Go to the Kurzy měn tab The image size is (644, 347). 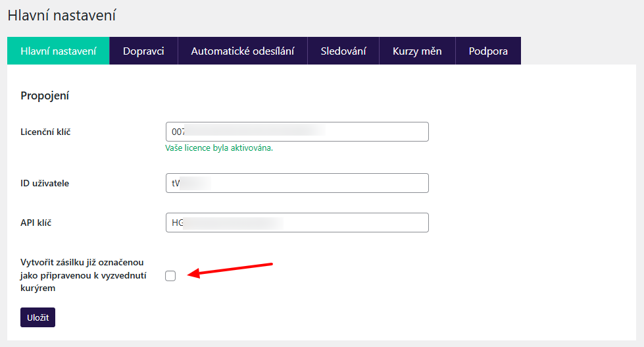point(417,51)
